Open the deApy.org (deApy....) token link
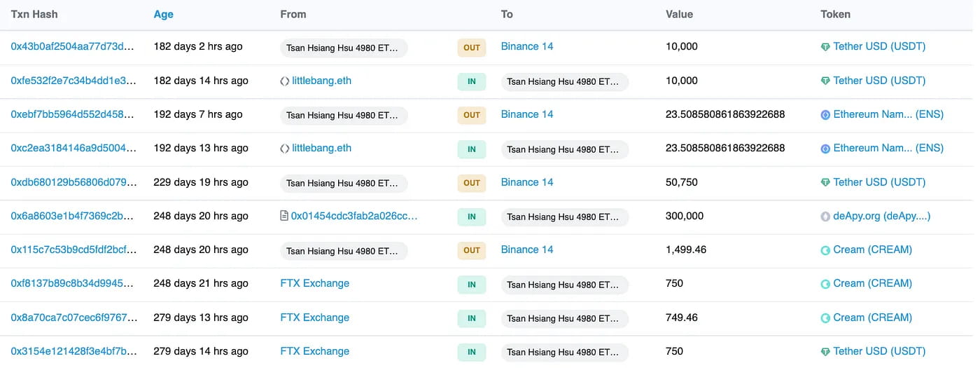The image size is (980, 368). pos(881,217)
